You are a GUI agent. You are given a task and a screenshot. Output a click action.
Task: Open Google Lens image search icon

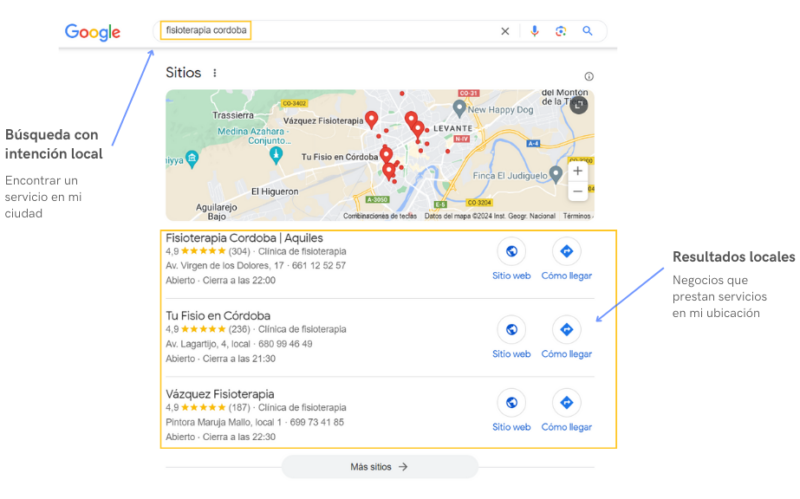[561, 31]
